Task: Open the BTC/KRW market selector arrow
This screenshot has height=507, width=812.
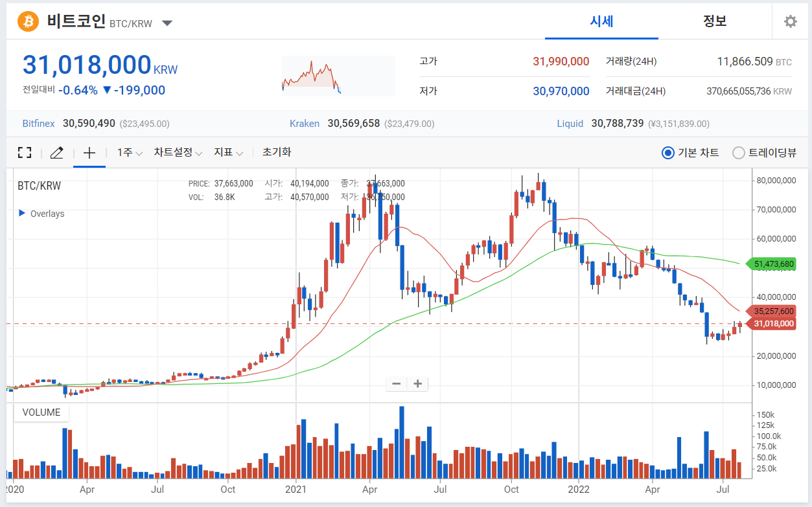Action: click(167, 23)
